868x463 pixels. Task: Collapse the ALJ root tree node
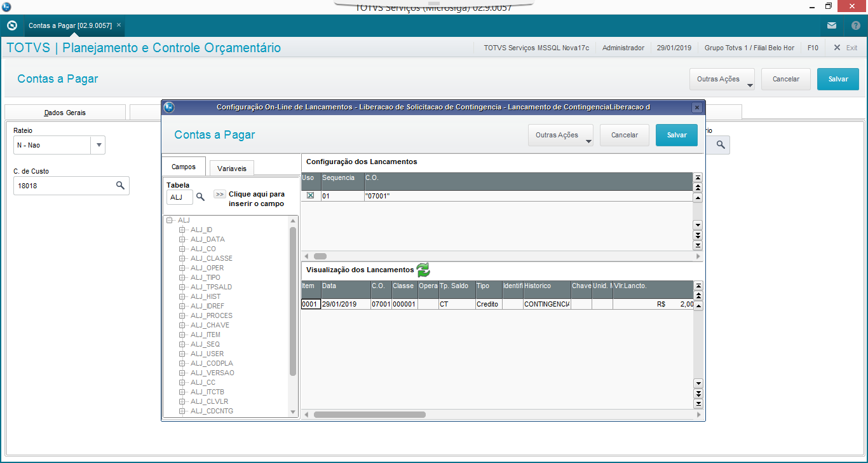click(x=170, y=220)
